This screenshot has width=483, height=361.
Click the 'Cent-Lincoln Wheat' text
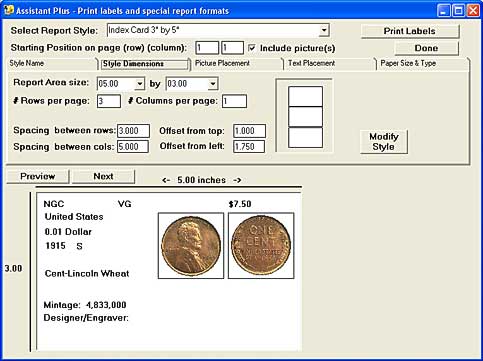tap(87, 274)
